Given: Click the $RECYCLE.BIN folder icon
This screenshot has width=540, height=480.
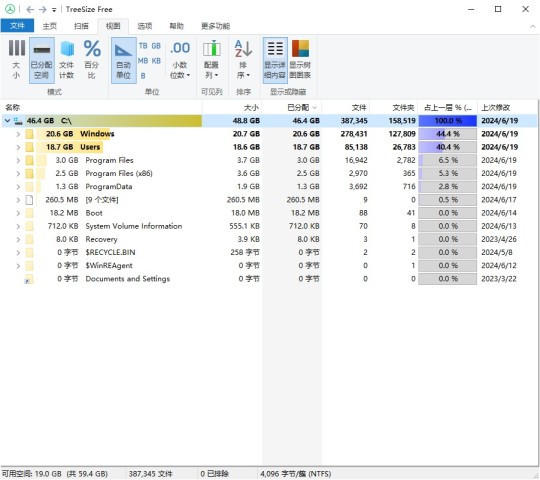Looking at the screenshot, I should (x=30, y=252).
